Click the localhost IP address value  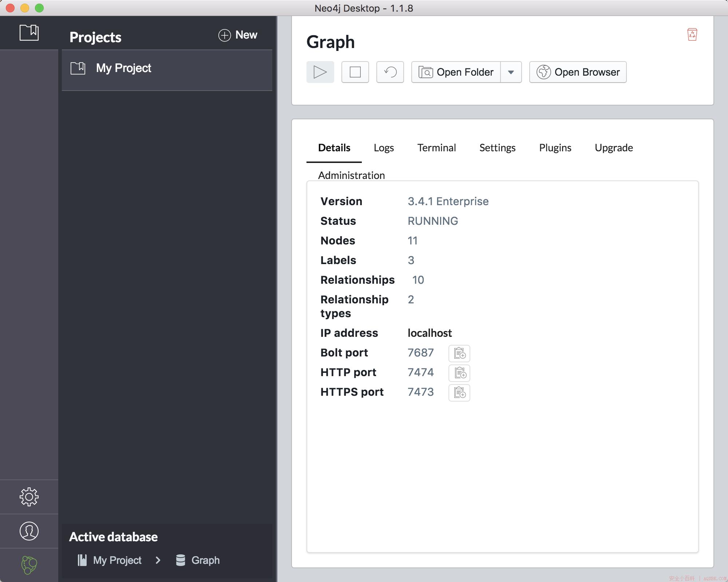point(430,333)
